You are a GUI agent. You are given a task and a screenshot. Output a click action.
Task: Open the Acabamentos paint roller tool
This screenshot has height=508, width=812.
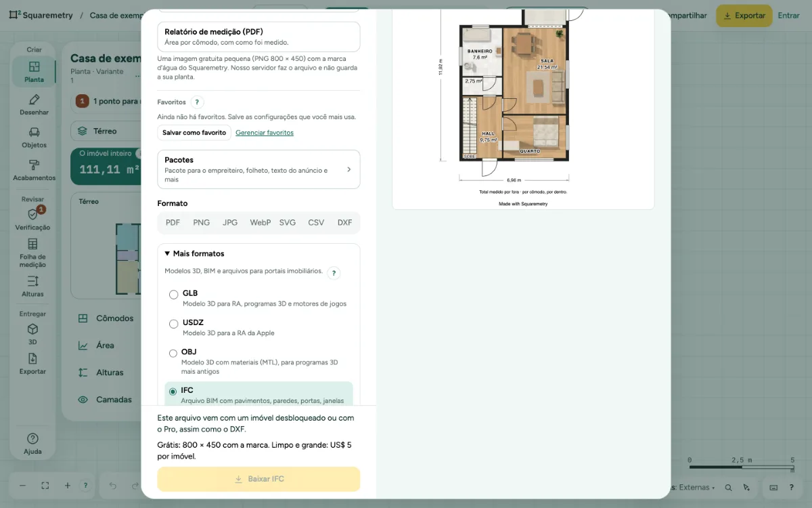tap(34, 170)
